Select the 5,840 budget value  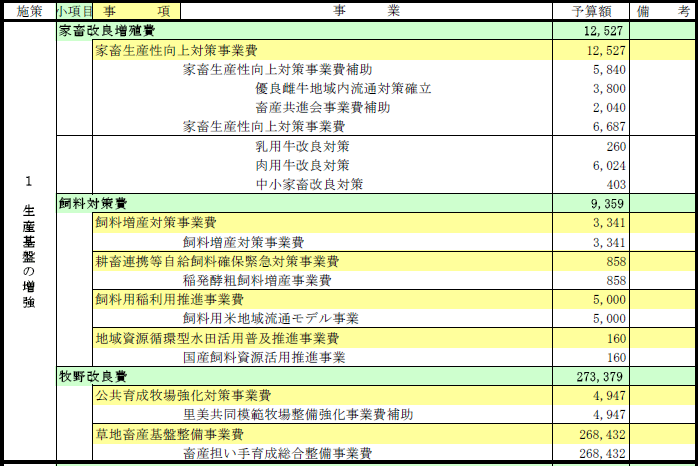[x=609, y=70]
